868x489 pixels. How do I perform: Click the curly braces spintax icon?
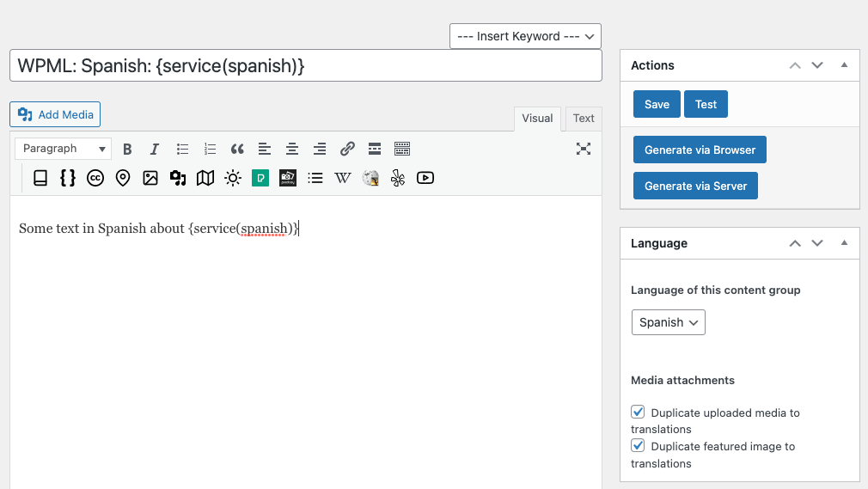(68, 178)
